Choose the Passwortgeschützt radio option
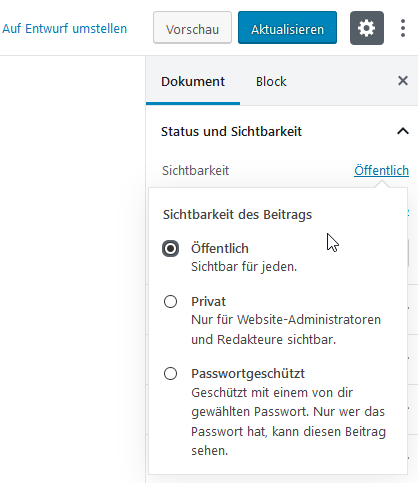This screenshot has width=418, height=483. (170, 374)
